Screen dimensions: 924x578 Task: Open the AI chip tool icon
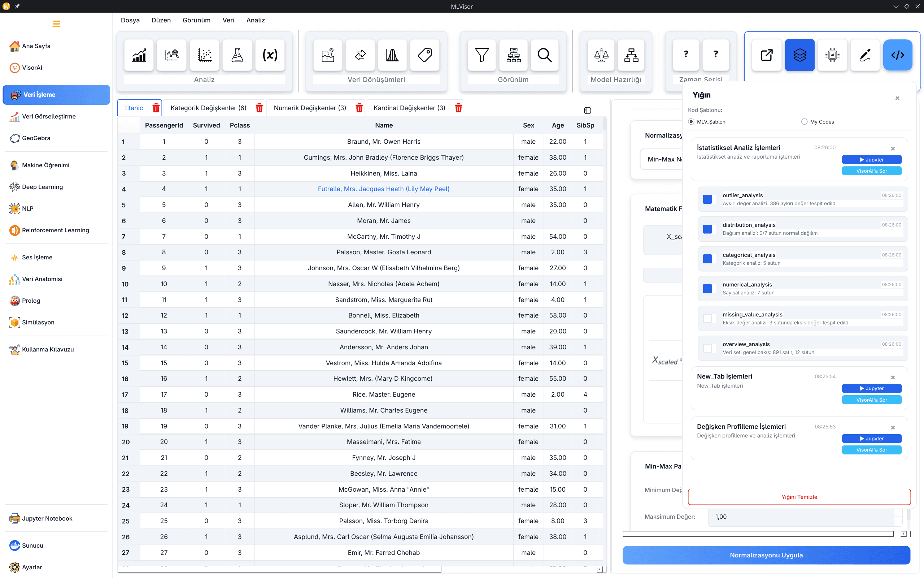(x=832, y=55)
